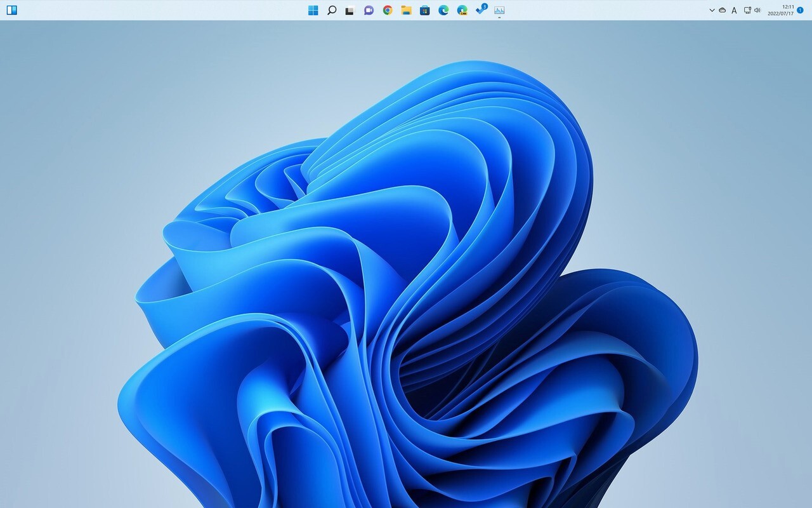Expand the hidden tray icons chevron
The image size is (812, 508).
(x=712, y=10)
